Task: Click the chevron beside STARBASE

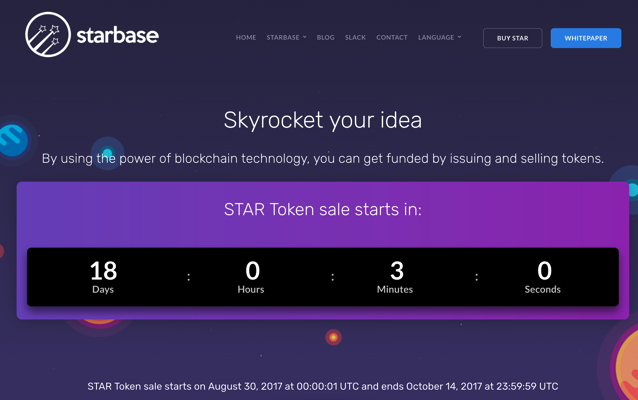Action: tap(305, 37)
